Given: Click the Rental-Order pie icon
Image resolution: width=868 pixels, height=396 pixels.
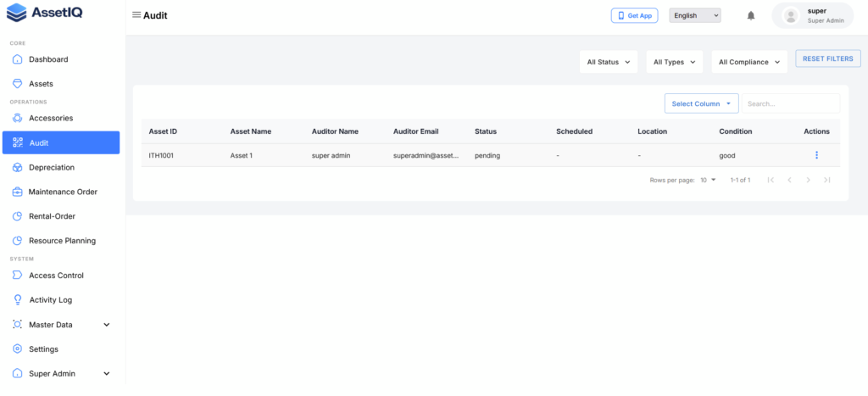Looking at the screenshot, I should point(17,216).
